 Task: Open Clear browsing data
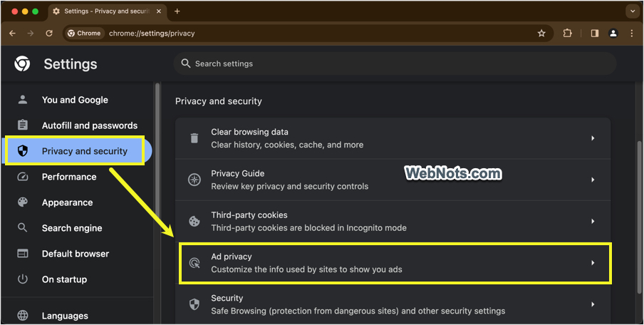(x=393, y=138)
